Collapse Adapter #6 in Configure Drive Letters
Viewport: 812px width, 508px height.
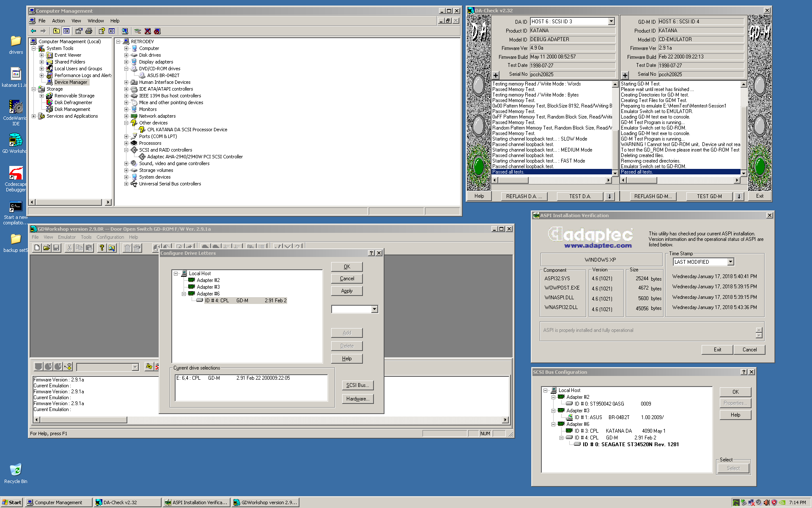pyautogui.click(x=184, y=294)
